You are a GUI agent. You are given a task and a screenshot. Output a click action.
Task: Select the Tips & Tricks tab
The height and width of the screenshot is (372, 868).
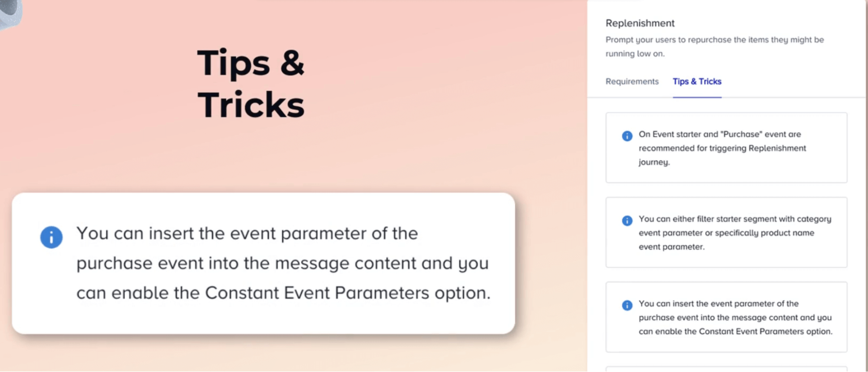pyautogui.click(x=697, y=82)
